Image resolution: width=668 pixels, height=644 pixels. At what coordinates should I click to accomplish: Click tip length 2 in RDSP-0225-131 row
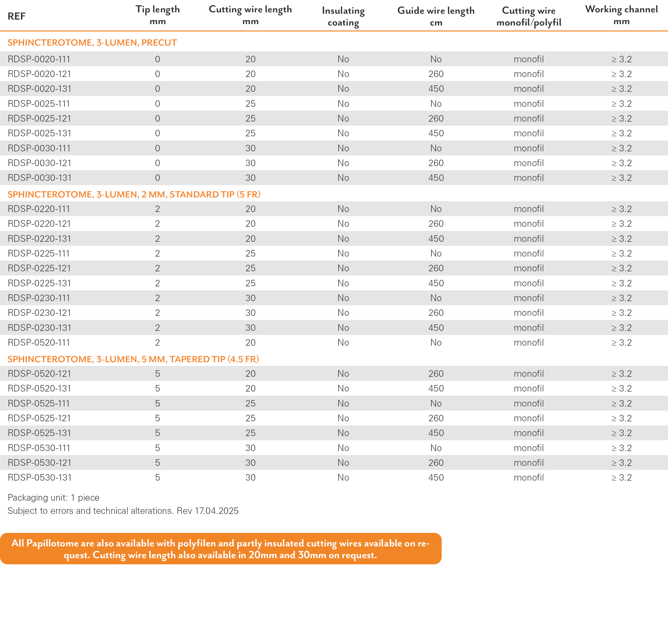click(x=157, y=283)
